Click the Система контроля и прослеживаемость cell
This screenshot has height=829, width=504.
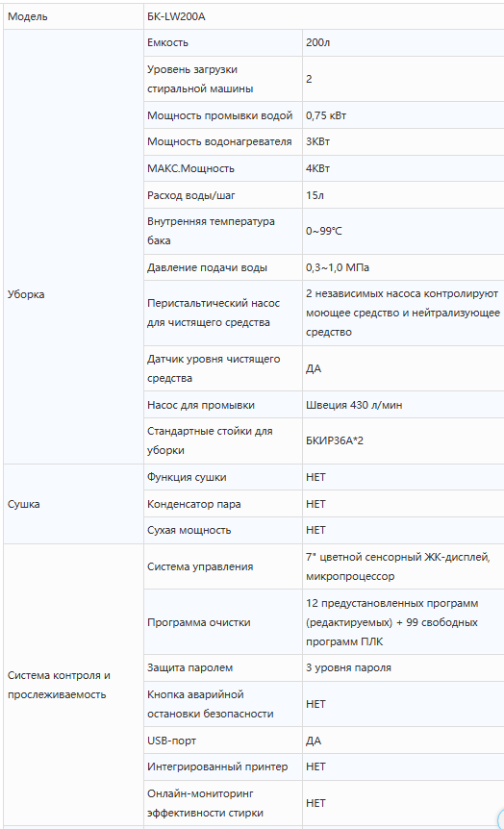point(73,685)
